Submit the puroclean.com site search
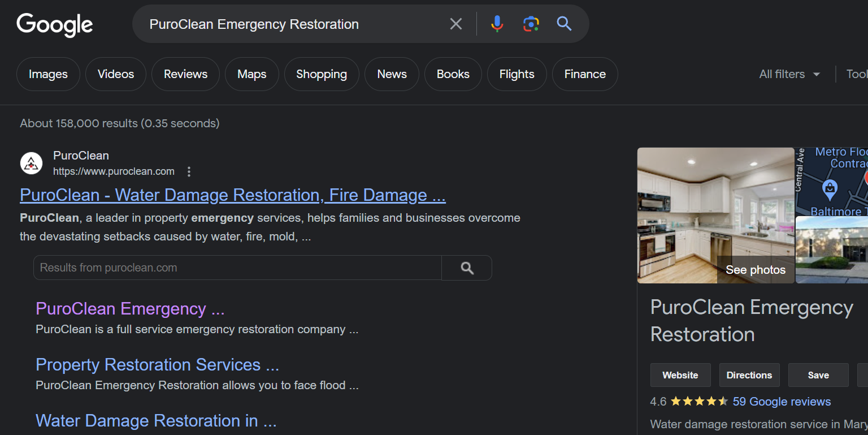 467,268
